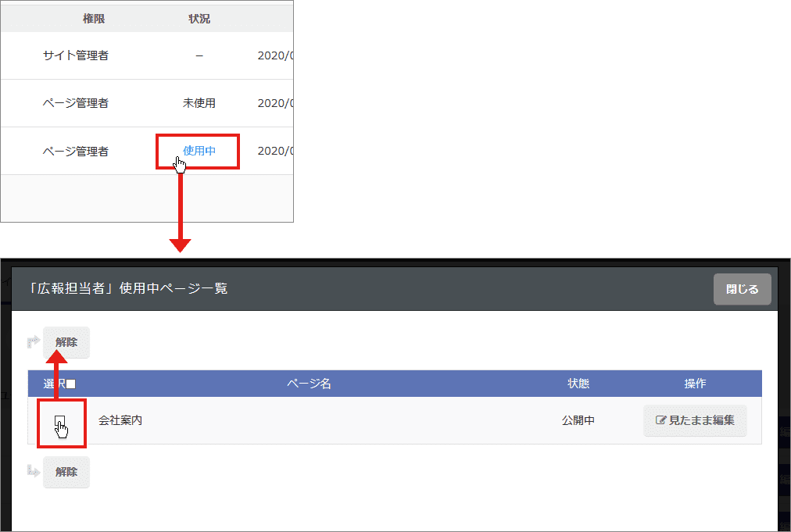Select the ページ管理者 cell in 使用中 row
The image size is (791, 532).
coord(76,151)
